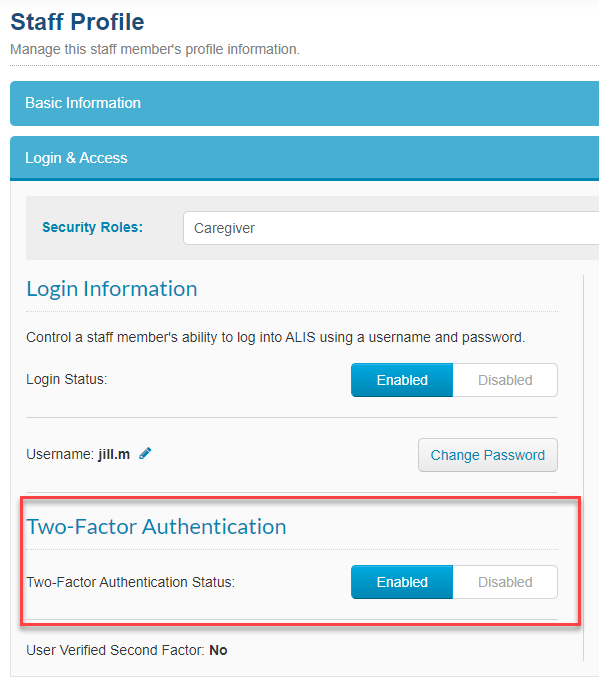Click the Two-Factor Authentication heading
The height and width of the screenshot is (680, 599).
(x=156, y=526)
